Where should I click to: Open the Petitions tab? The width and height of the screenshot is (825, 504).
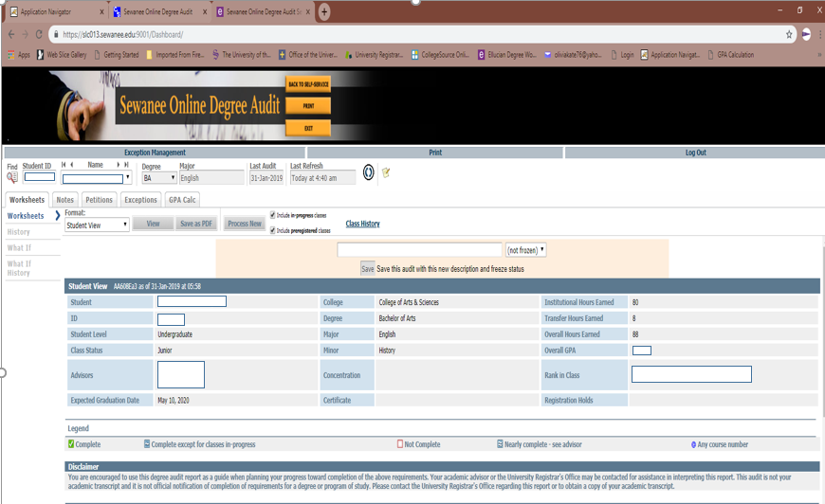[x=99, y=200]
